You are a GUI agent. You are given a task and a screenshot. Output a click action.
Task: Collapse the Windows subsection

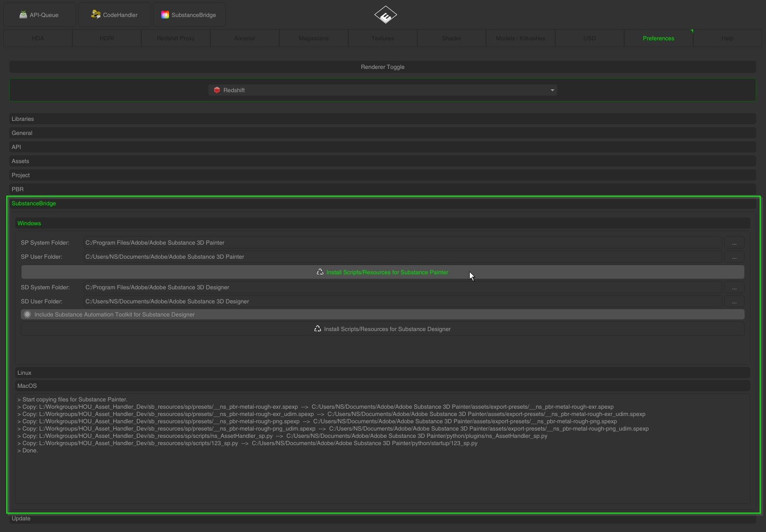pos(29,223)
